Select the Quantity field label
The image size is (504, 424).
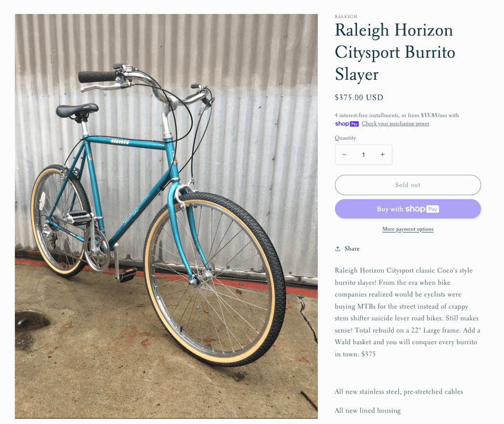[345, 138]
